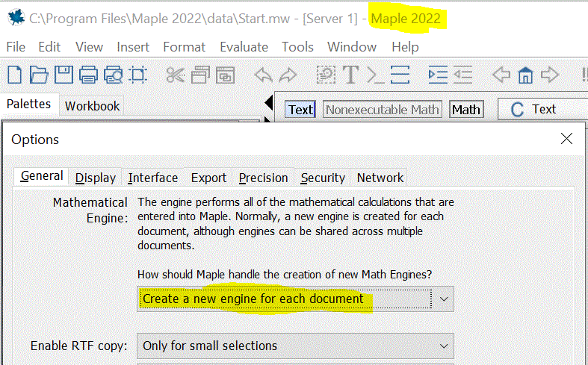Image resolution: width=588 pixels, height=365 pixels.
Task: Paste clipboard contents with the paste icon
Action: pyautogui.click(x=225, y=75)
